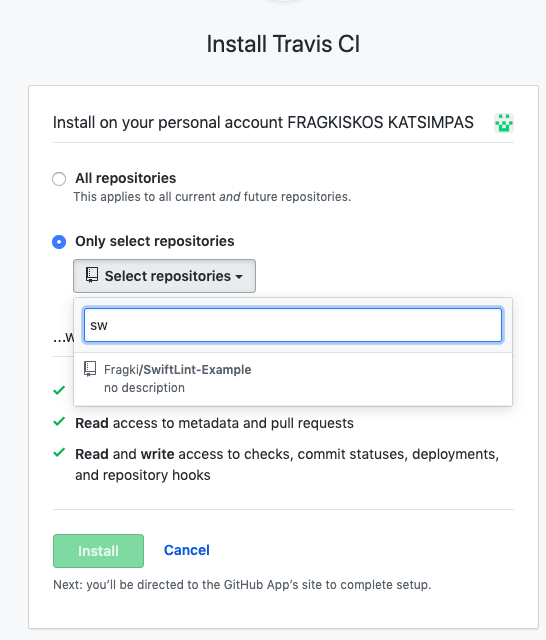Viewport: 546px width, 640px height.
Task: Click the no description line of the result
Action: (144, 387)
